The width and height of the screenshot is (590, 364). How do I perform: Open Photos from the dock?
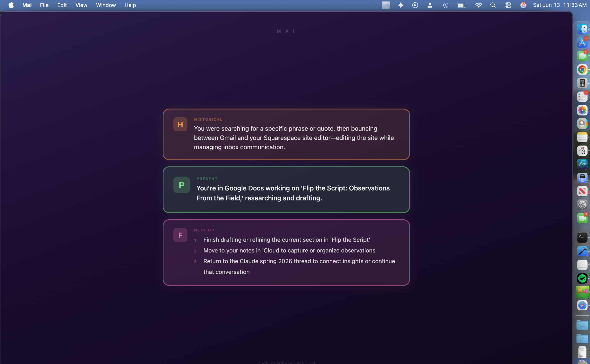point(582,110)
